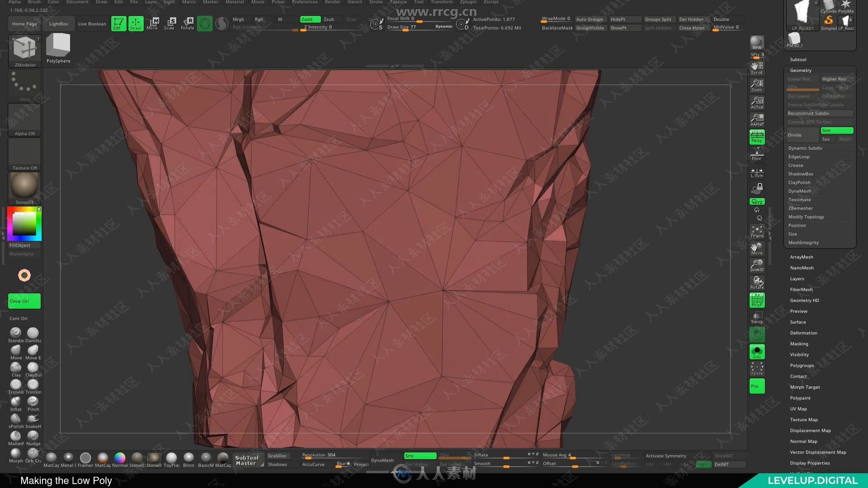Select the SnakeHook brush

click(33, 421)
